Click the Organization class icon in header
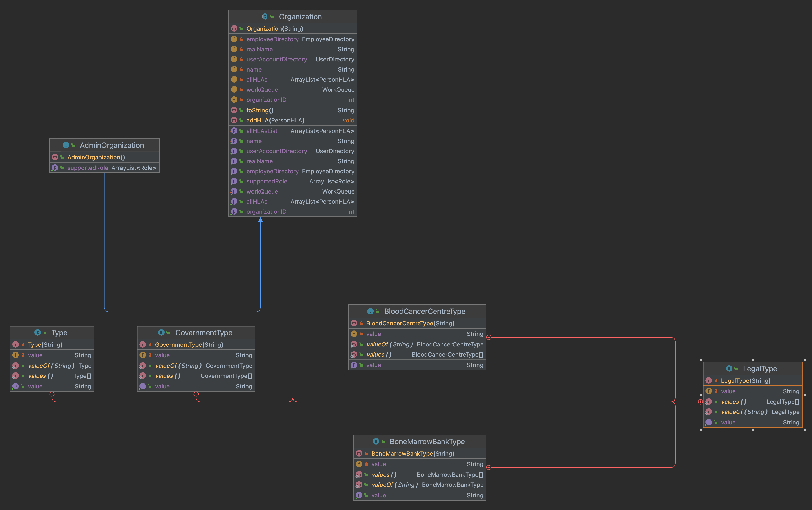The image size is (812, 510). (x=265, y=17)
